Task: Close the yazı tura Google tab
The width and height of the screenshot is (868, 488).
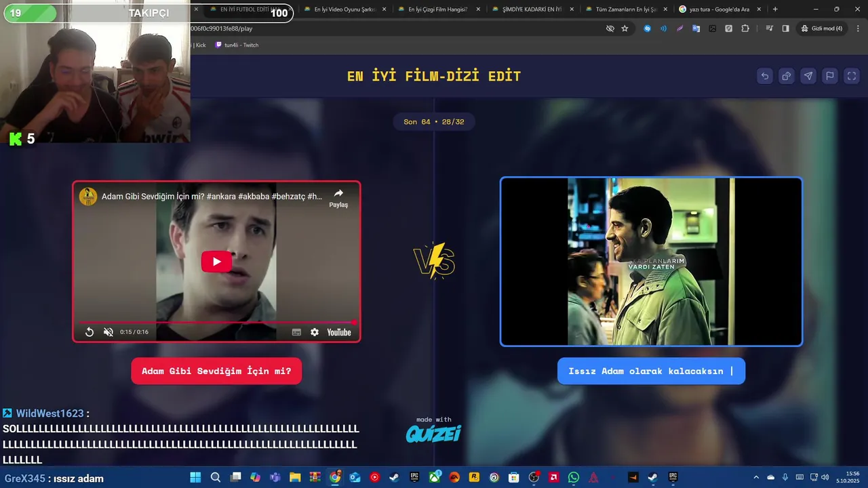Action: click(x=759, y=9)
